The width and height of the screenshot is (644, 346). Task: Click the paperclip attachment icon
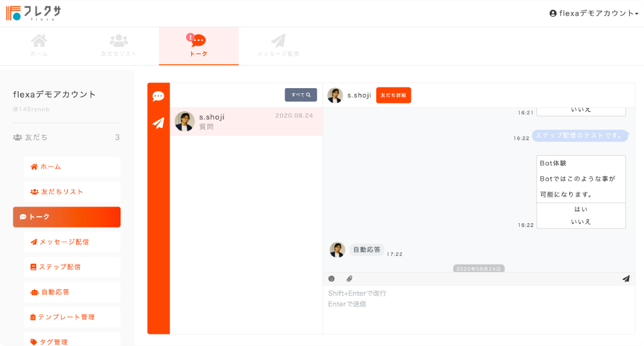[350, 278]
